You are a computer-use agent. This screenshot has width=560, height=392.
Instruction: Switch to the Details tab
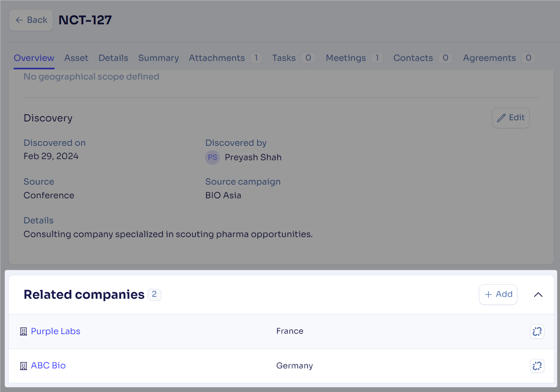point(113,58)
